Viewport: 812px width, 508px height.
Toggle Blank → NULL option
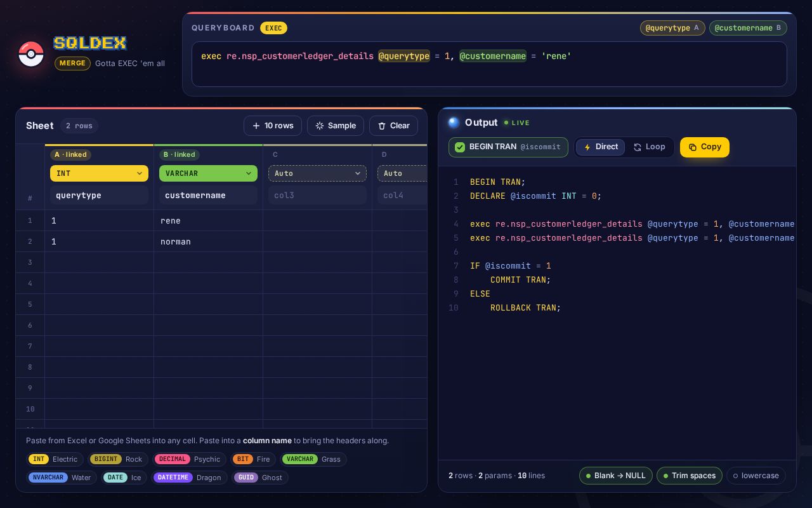coord(615,476)
